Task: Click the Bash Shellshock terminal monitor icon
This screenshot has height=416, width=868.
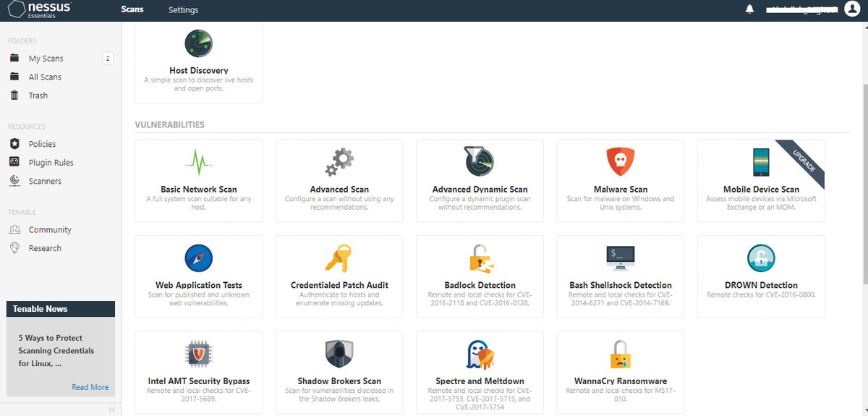Action: tap(620, 258)
